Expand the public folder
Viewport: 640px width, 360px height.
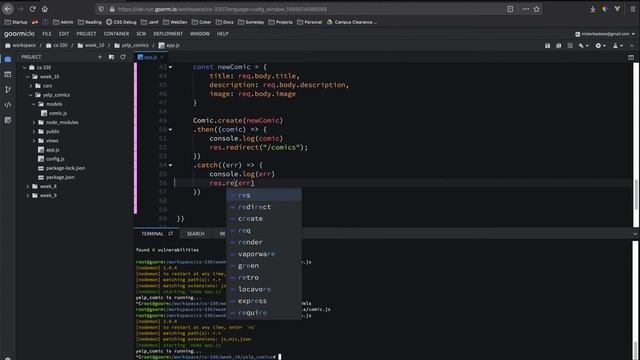(34, 131)
